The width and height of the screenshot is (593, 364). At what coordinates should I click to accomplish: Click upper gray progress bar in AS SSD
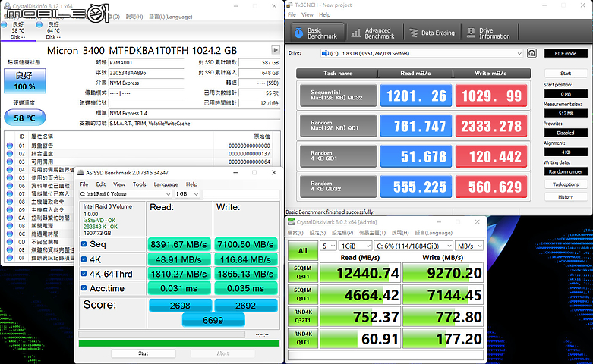162,334
